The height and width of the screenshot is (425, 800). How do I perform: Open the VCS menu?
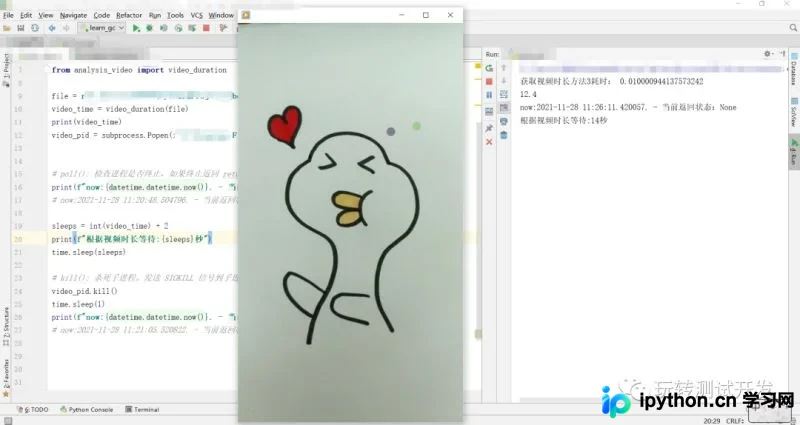pyautogui.click(x=196, y=15)
